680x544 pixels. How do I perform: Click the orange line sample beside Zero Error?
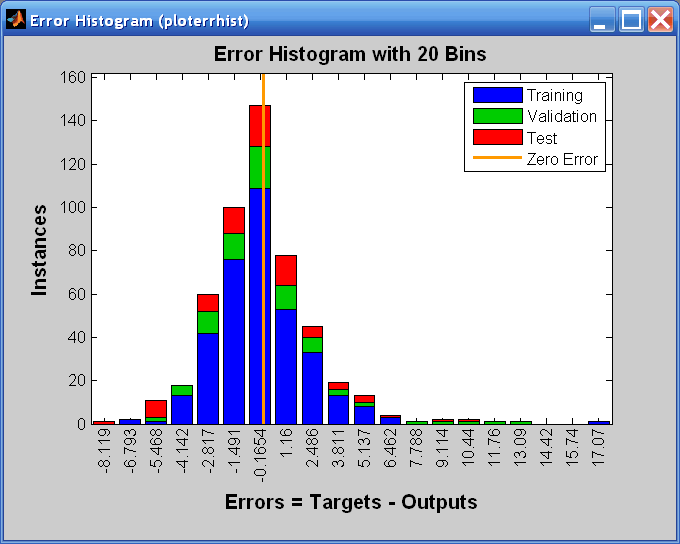click(497, 157)
